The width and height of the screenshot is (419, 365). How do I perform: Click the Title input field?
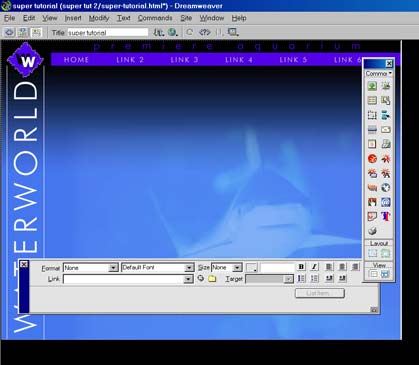tap(108, 32)
